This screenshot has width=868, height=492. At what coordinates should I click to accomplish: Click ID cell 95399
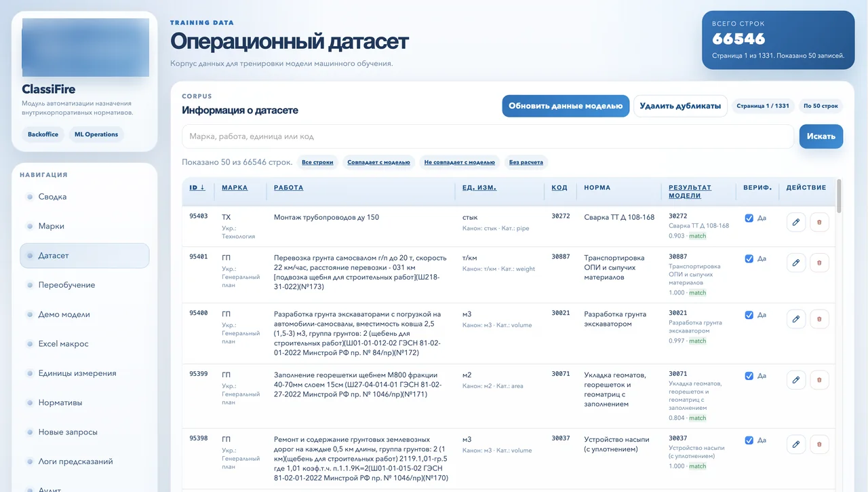tap(198, 375)
